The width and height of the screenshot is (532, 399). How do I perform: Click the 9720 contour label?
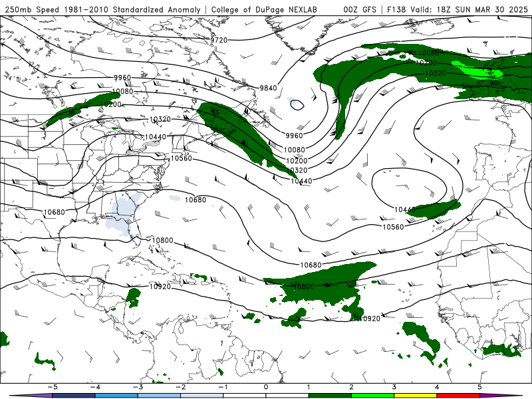(219, 41)
